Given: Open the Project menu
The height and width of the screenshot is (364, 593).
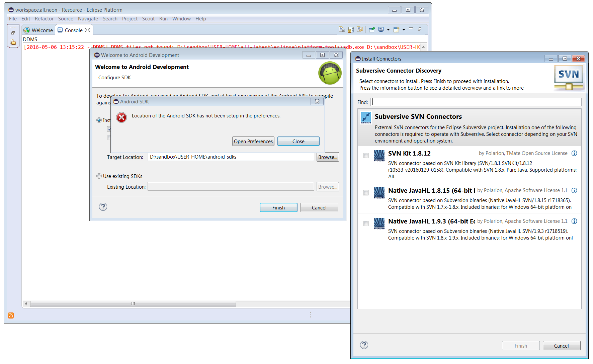Looking at the screenshot, I should [130, 19].
